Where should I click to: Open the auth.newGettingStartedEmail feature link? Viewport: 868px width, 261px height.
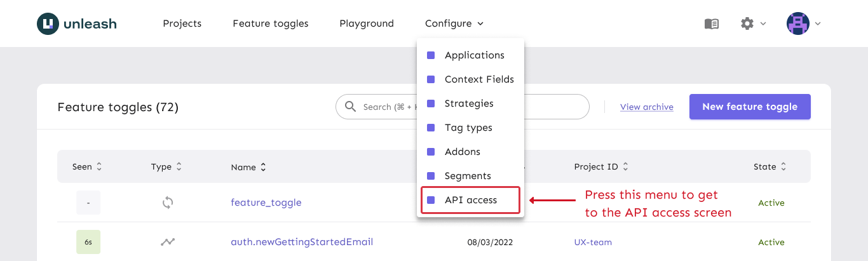click(301, 242)
